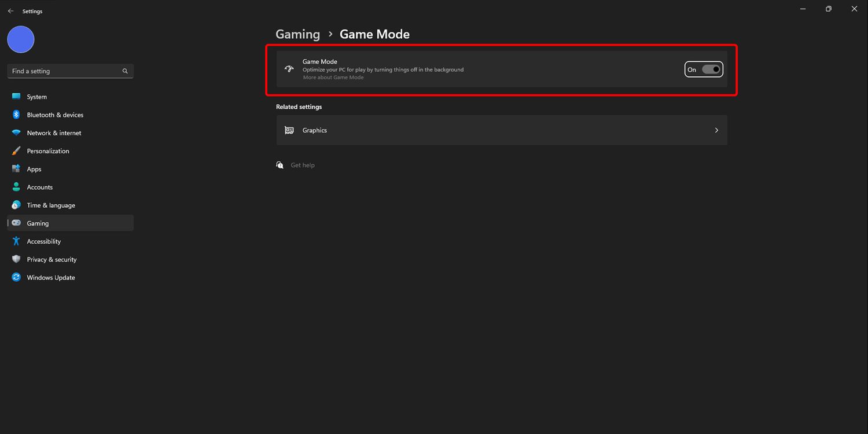The image size is (868, 434).
Task: Open the More about Game Mode link
Action: (x=333, y=78)
